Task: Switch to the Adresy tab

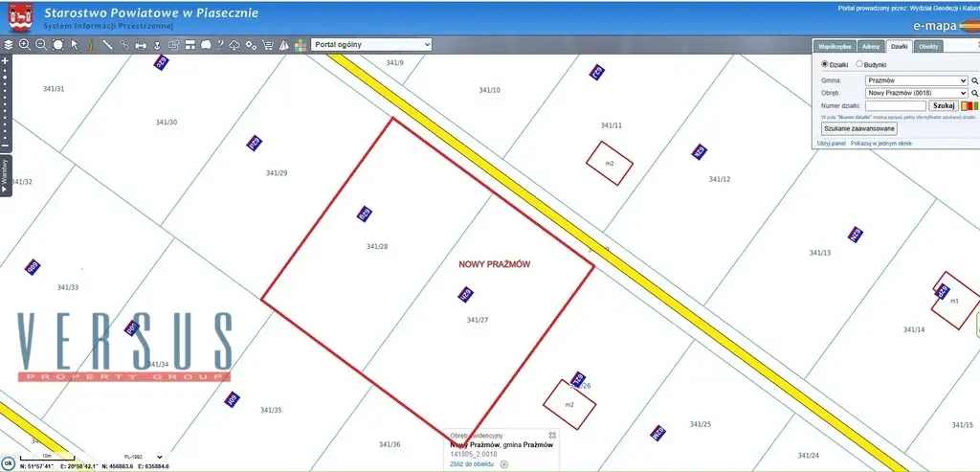Action: 871,46
